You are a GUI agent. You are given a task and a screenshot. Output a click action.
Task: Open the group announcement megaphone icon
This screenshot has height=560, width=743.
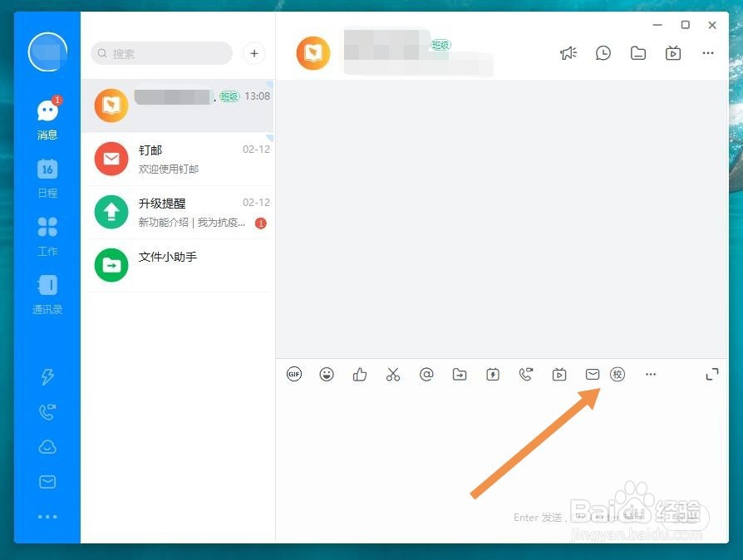tap(568, 52)
